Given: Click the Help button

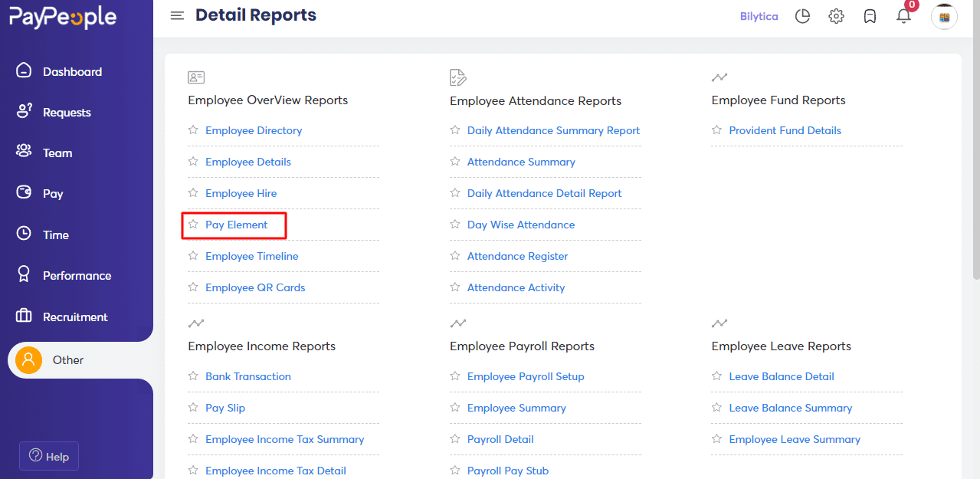Looking at the screenshot, I should (48, 456).
